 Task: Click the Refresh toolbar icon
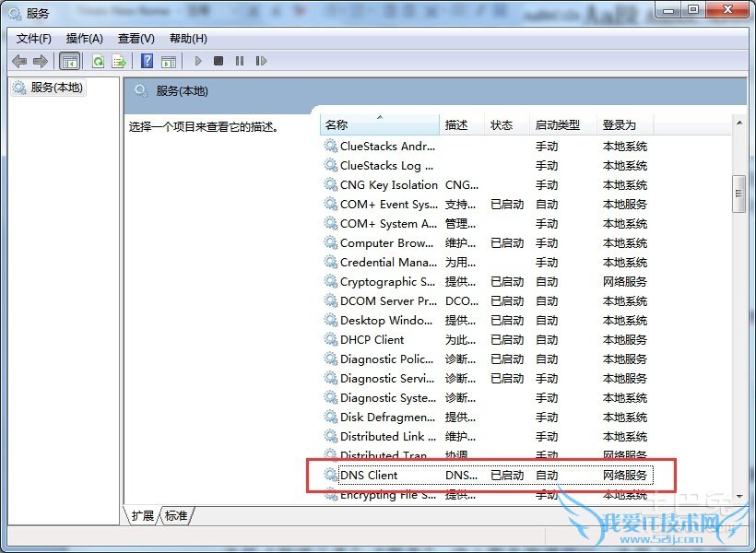click(99, 61)
